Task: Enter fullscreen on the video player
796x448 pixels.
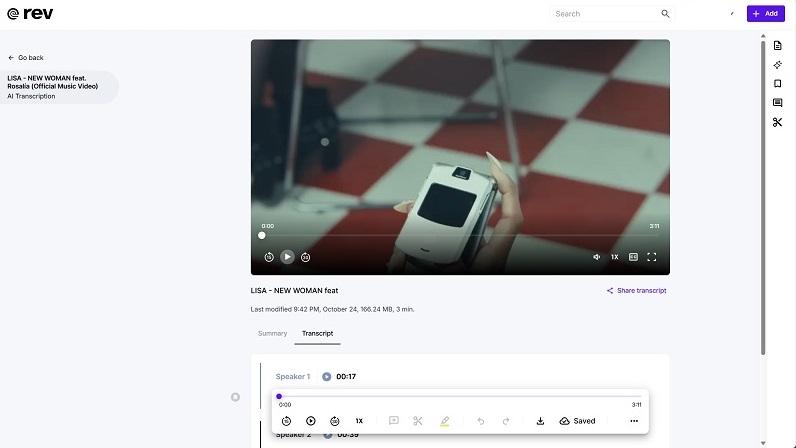Action: click(652, 257)
